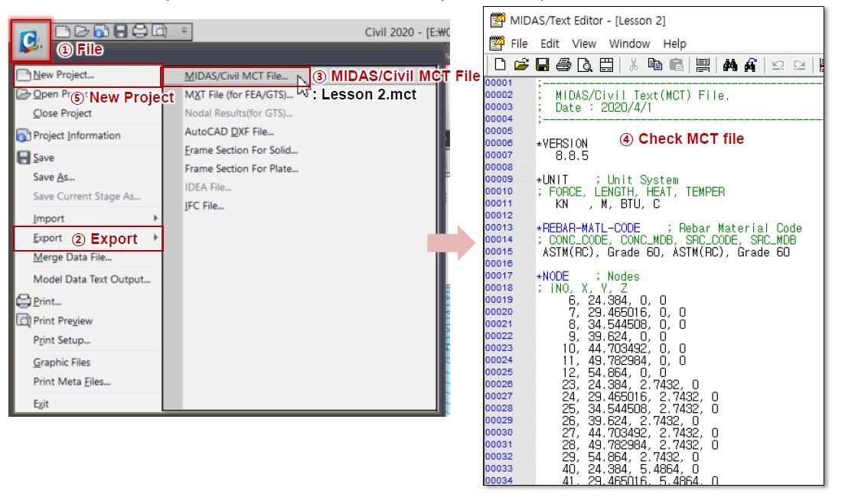Screen dimensions: 845x504
Task: Click line 00017 containing *NODE text
Action: click(x=588, y=276)
